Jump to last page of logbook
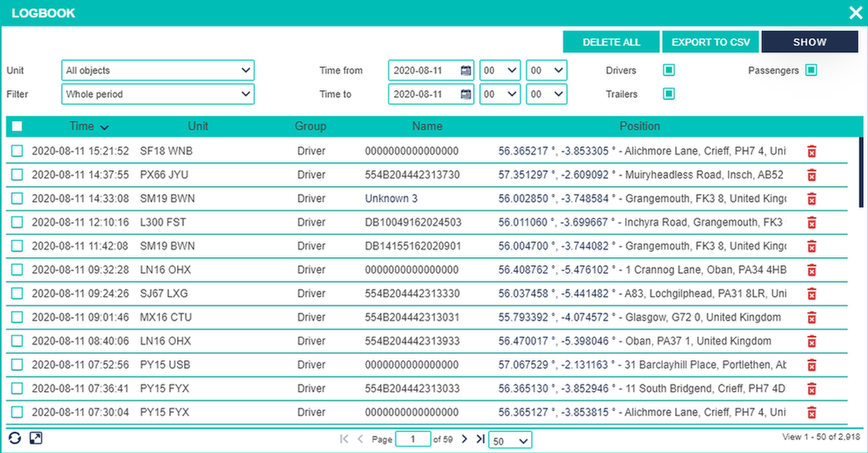 tap(480, 439)
